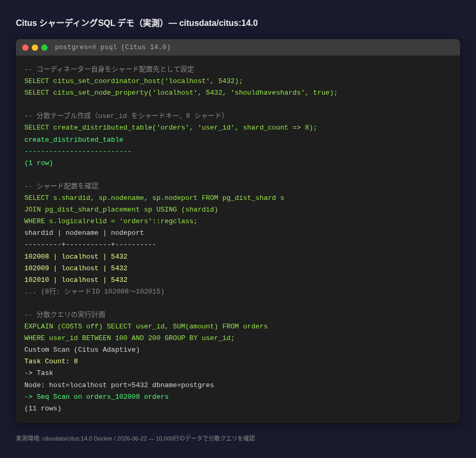Click the yellow minimize dot in terminal header
Screen dimensions: 476x458
(35, 48)
